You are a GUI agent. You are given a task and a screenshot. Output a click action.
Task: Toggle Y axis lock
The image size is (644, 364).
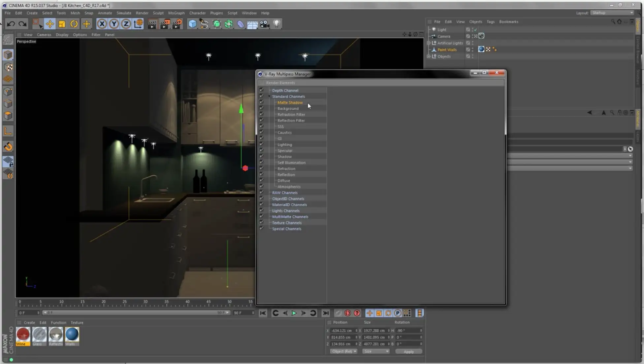pos(114,24)
